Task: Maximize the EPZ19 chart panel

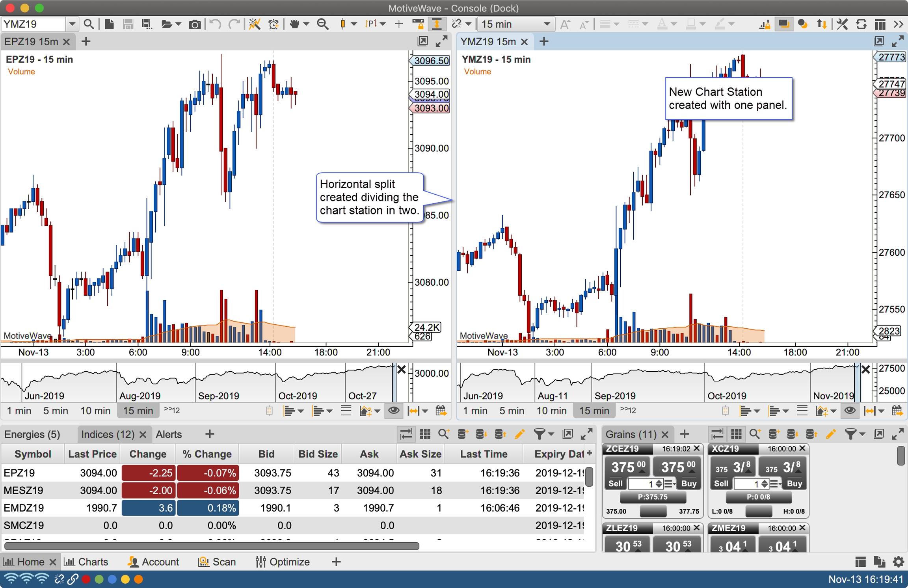Action: pyautogui.click(x=441, y=41)
